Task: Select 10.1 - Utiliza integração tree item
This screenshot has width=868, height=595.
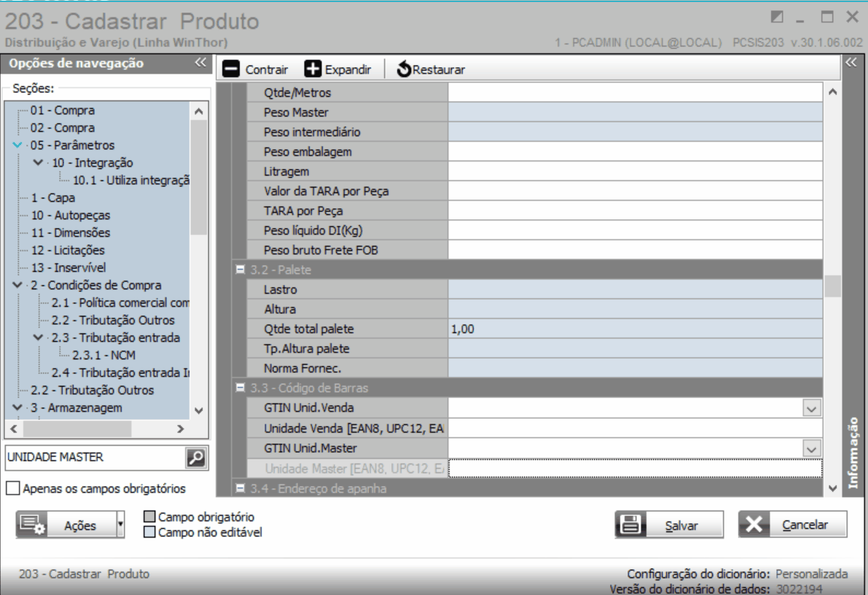Action: pos(131,180)
